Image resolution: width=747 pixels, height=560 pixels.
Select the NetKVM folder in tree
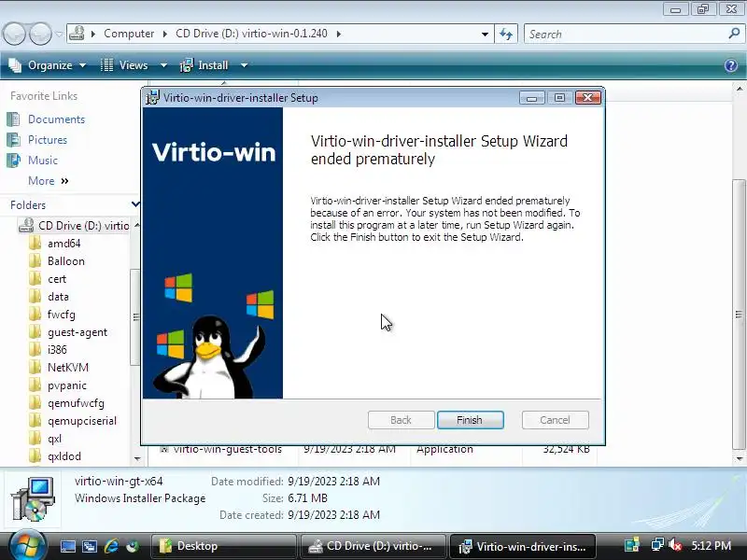point(68,368)
